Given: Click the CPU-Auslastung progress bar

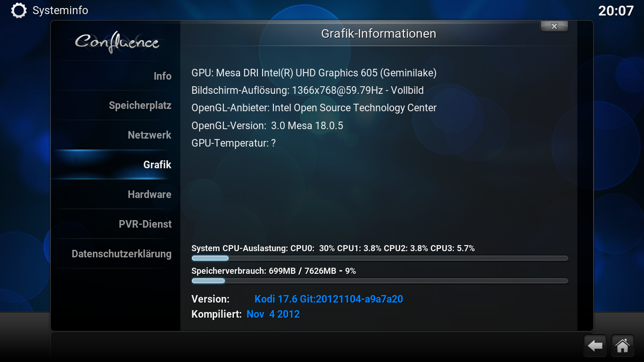Looking at the screenshot, I should point(380,258).
